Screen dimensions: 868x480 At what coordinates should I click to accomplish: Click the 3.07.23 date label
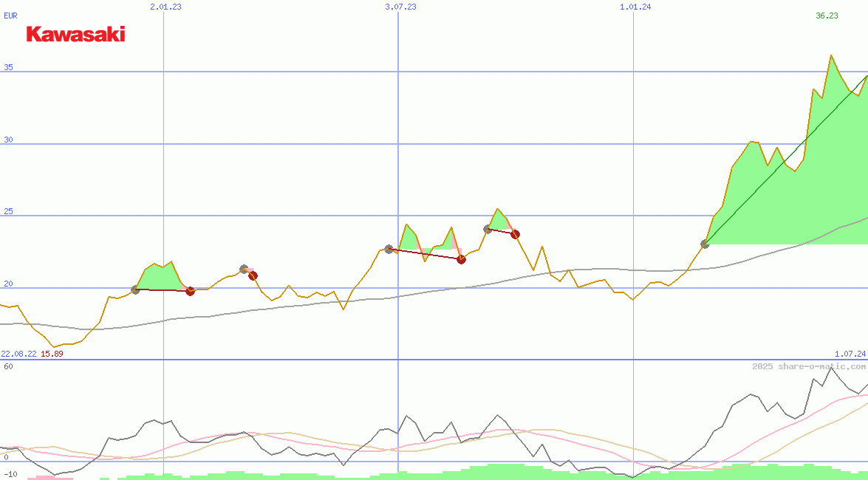pyautogui.click(x=401, y=7)
